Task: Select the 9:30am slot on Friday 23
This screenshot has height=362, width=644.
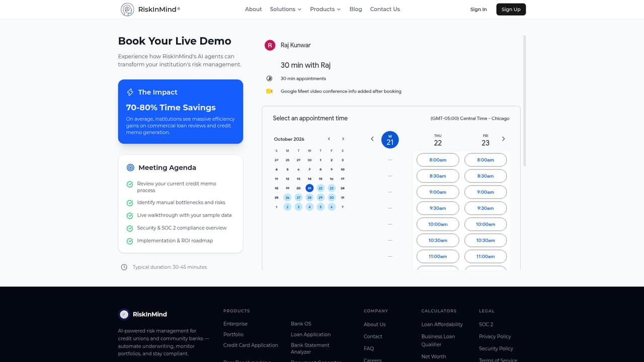Action: coord(486,208)
